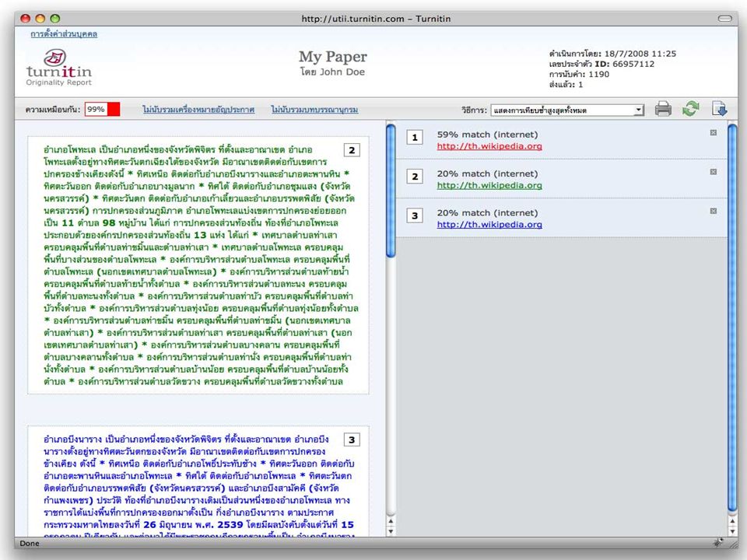This screenshot has height=560, width=747.
Task: Click the 'การนับคำ: 1190' word count text
Action: 579,75
